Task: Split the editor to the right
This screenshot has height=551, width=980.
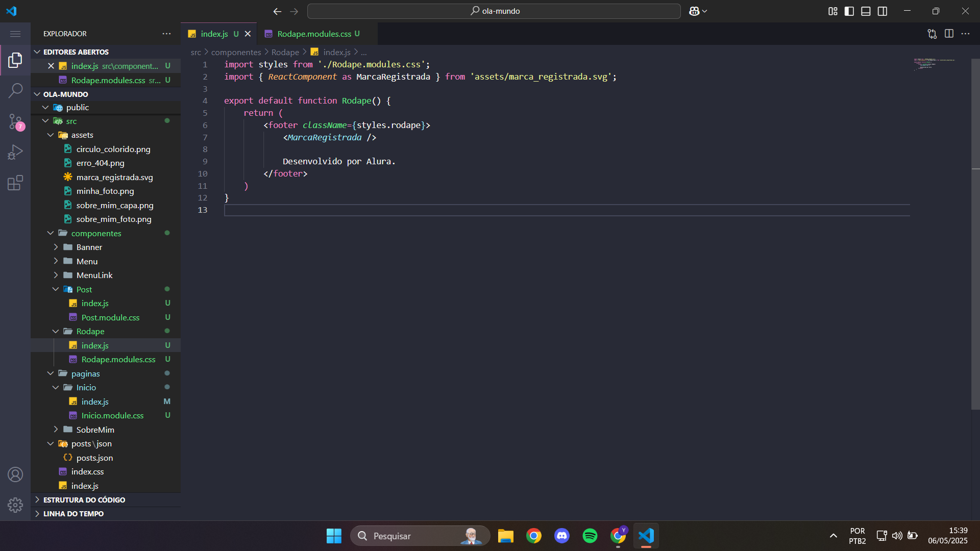Action: (x=949, y=34)
